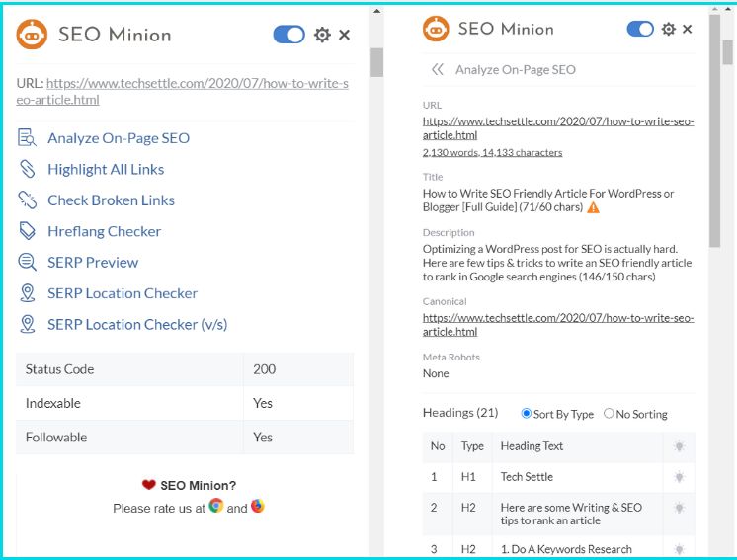
Task: Highlight the Tech Settle H1 heading bulb
Action: click(x=679, y=477)
